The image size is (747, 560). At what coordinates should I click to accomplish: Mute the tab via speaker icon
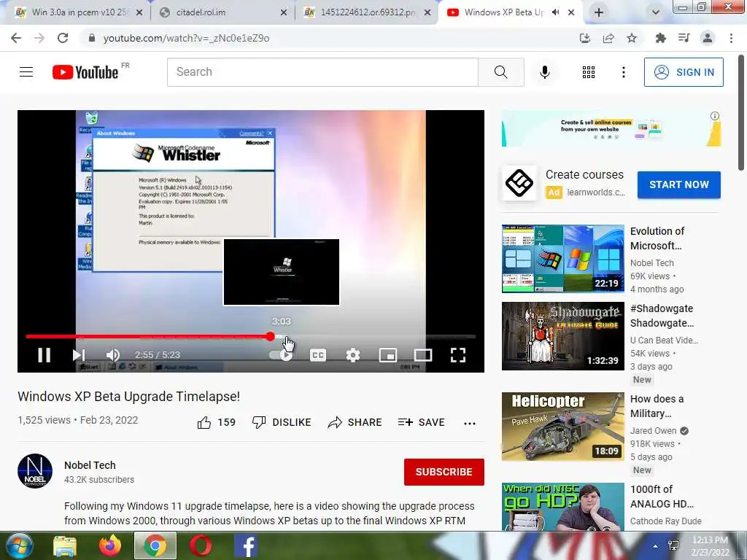tap(555, 12)
